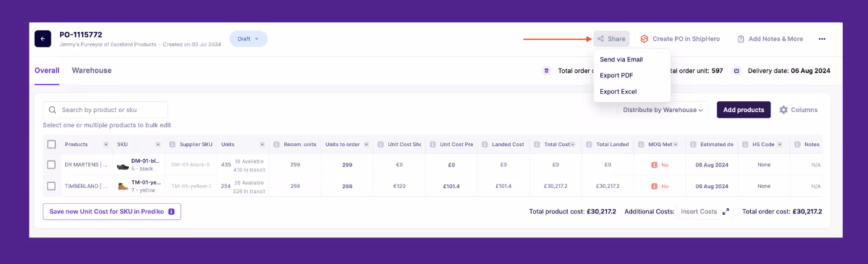Click the Supplier SKU column info icon

[173, 145]
